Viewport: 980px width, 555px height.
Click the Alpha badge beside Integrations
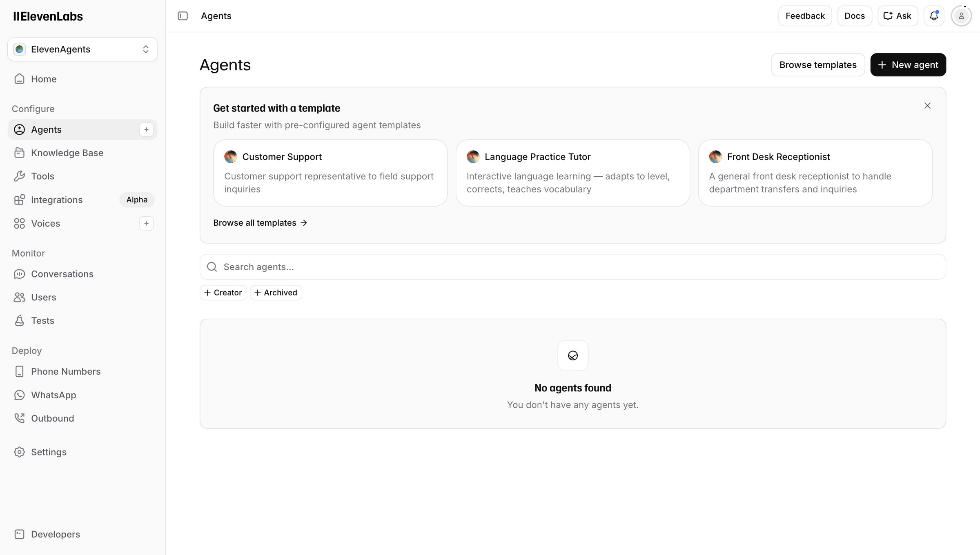(137, 200)
